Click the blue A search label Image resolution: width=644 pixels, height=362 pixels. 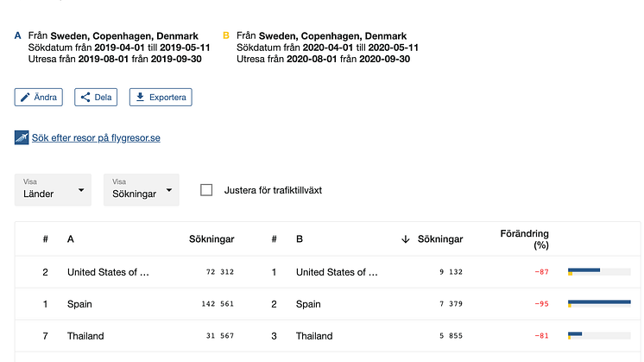[18, 35]
